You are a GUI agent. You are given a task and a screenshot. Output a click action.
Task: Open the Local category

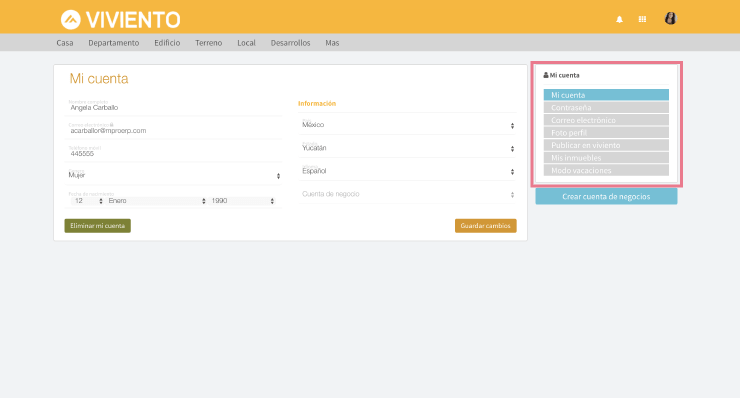click(246, 43)
